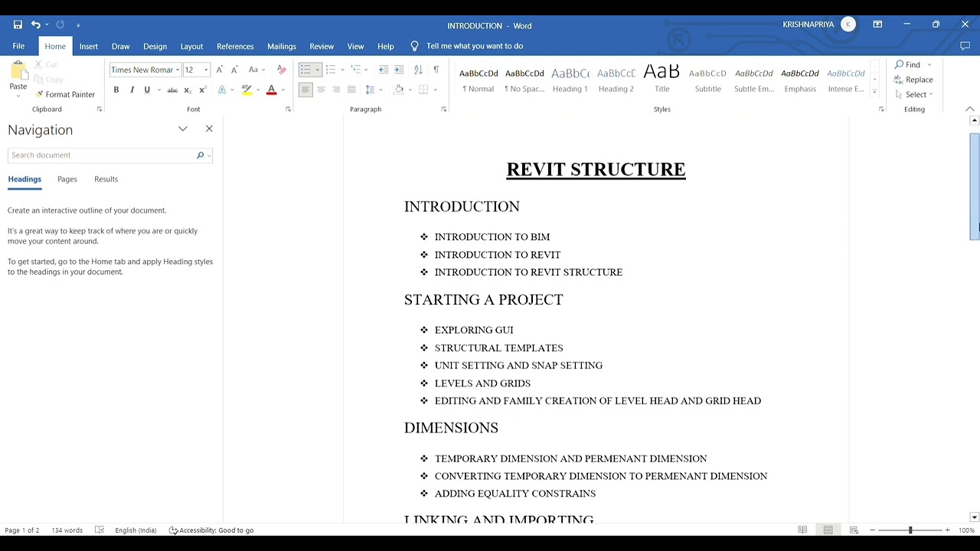Image resolution: width=980 pixels, height=551 pixels.
Task: Open the Paragraph dialog launcher
Action: click(444, 109)
